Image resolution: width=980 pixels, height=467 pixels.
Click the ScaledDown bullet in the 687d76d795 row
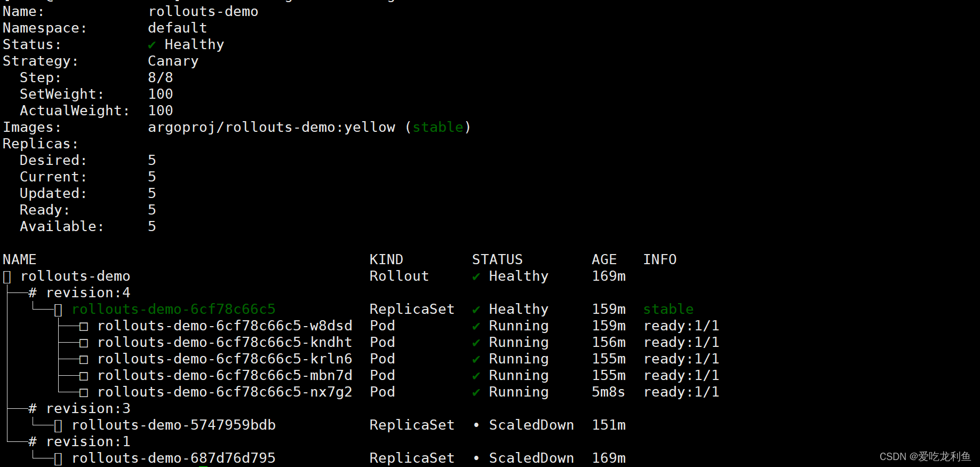pyautogui.click(x=476, y=458)
